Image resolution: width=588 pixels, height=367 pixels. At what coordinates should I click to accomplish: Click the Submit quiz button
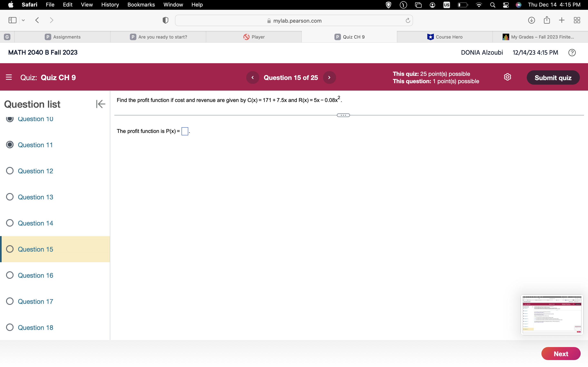click(x=553, y=77)
